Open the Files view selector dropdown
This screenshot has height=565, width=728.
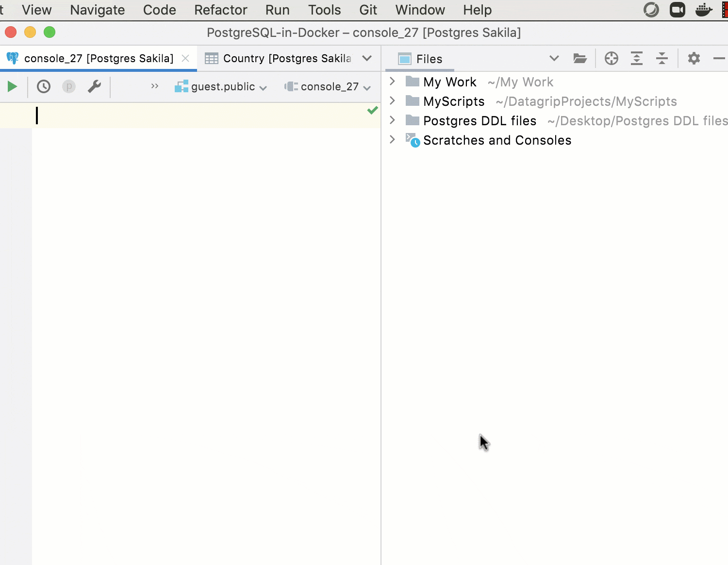coord(554,59)
